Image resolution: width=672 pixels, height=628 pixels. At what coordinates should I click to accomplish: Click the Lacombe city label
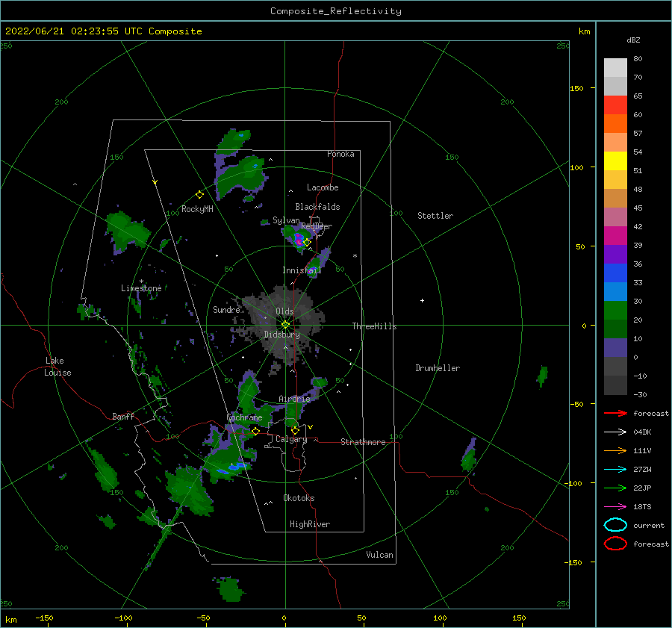point(323,187)
